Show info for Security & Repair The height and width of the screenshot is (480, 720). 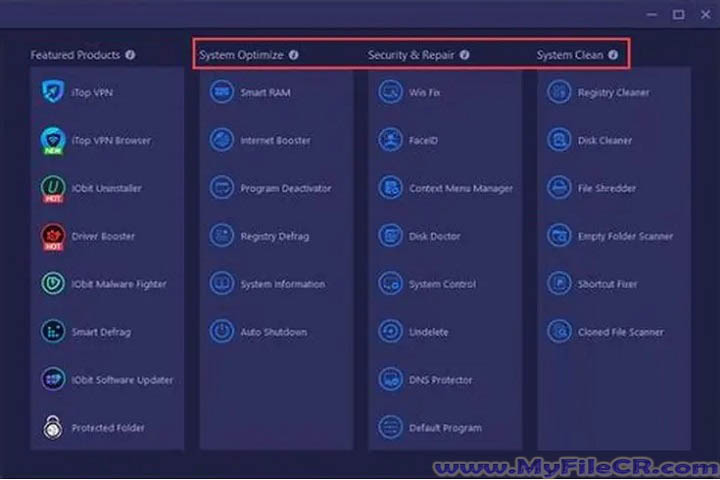[465, 55]
